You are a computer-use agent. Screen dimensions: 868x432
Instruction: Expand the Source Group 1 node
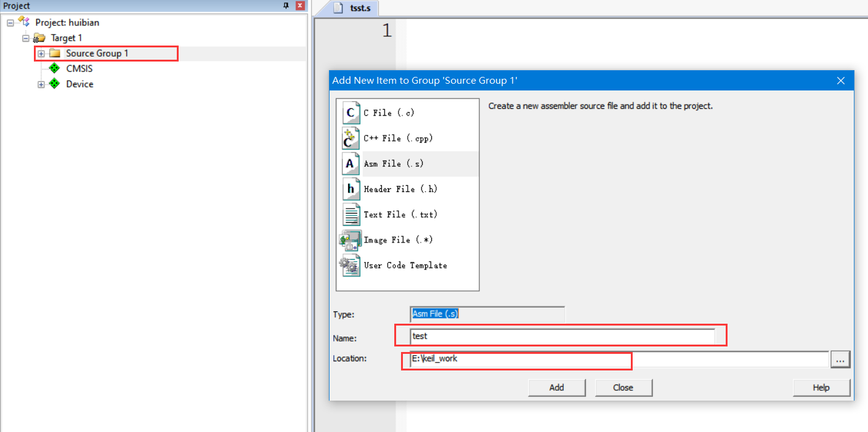(x=41, y=54)
